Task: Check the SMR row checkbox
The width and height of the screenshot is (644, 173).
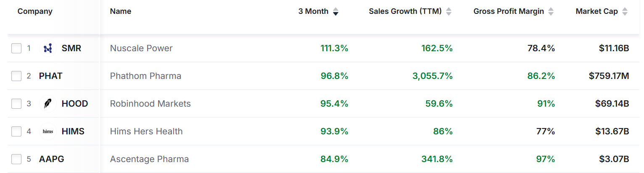Action: point(16,48)
